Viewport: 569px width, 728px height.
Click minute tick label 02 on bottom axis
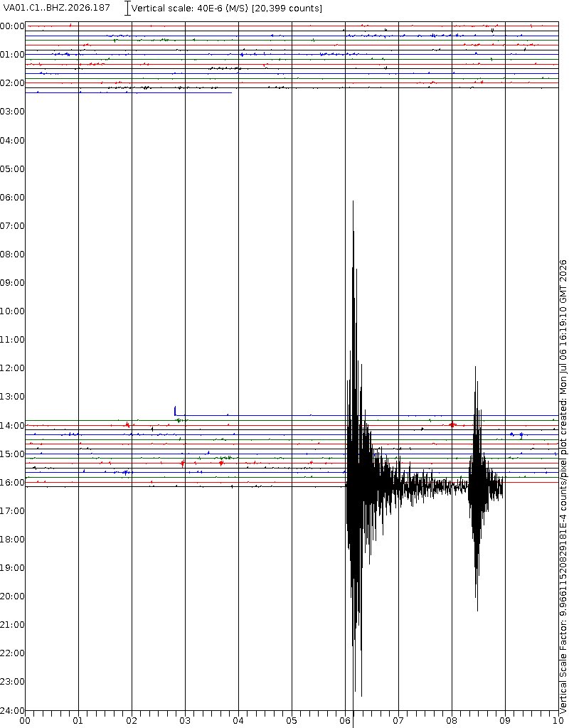coord(132,721)
